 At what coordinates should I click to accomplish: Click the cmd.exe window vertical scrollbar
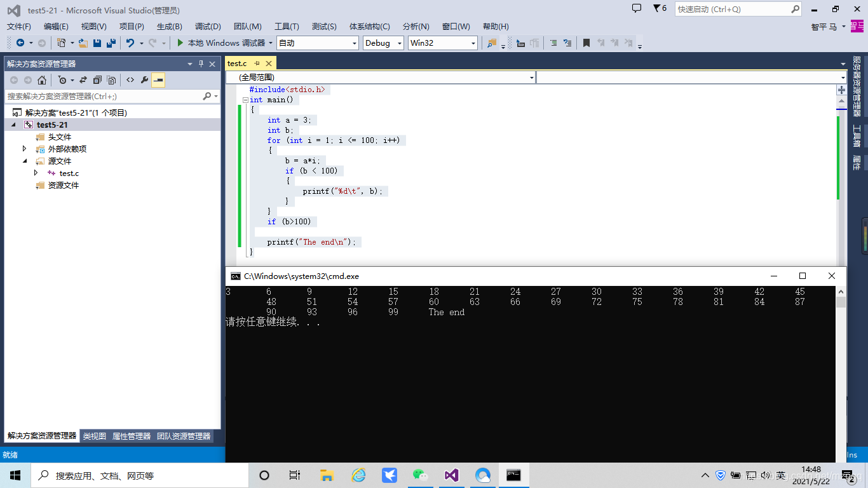(x=841, y=374)
